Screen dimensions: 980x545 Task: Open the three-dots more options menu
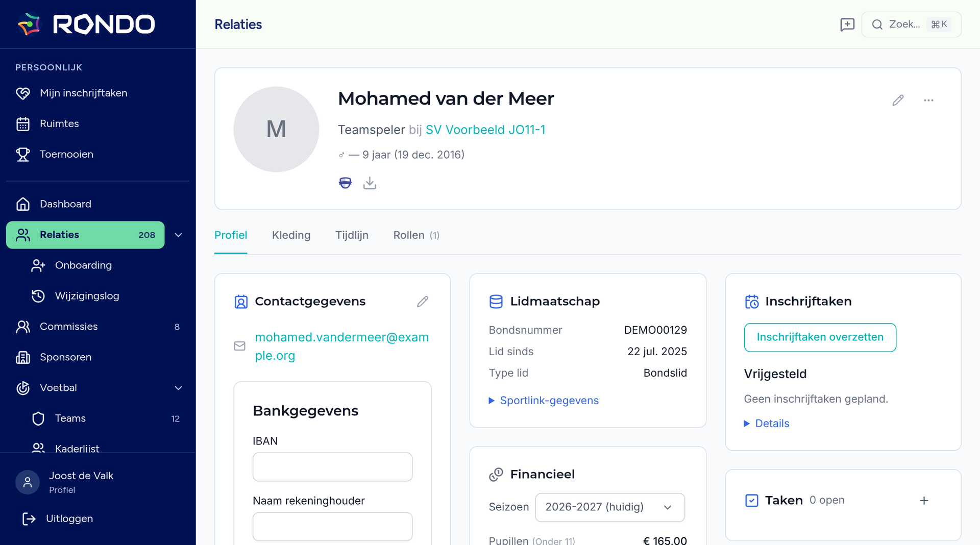[928, 100]
